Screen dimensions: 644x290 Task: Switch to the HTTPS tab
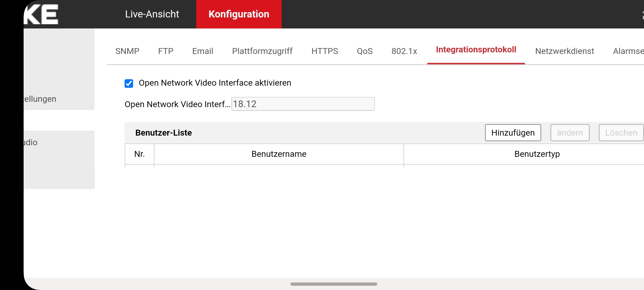point(324,51)
